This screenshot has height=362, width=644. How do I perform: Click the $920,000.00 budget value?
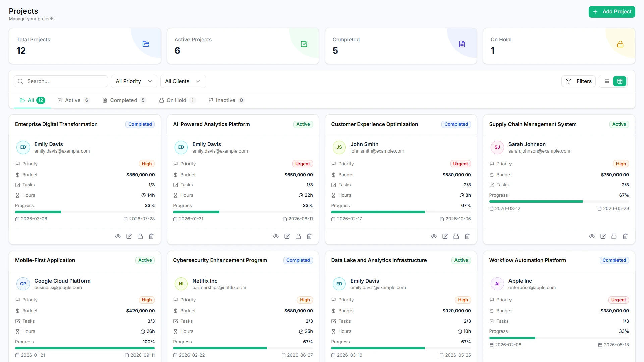tap(457, 311)
